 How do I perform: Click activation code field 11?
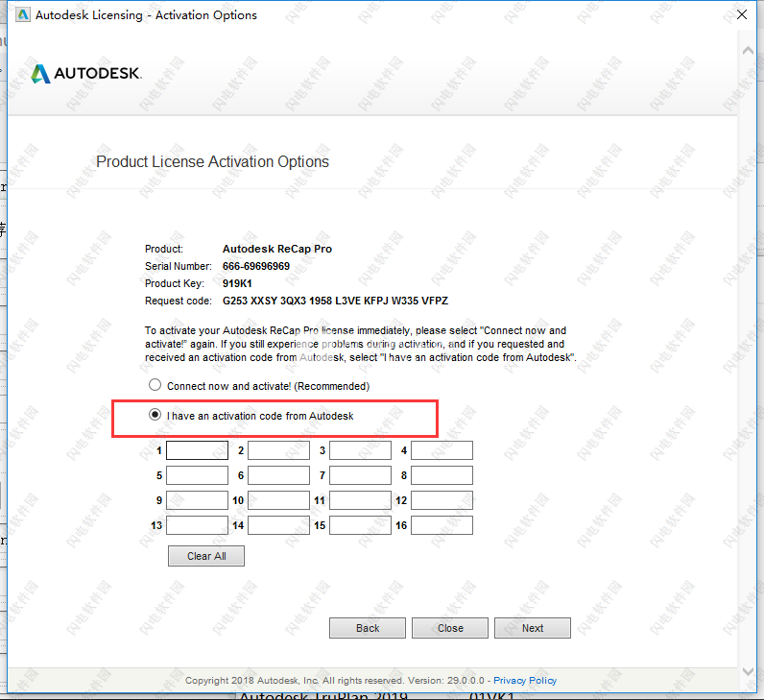click(x=360, y=500)
